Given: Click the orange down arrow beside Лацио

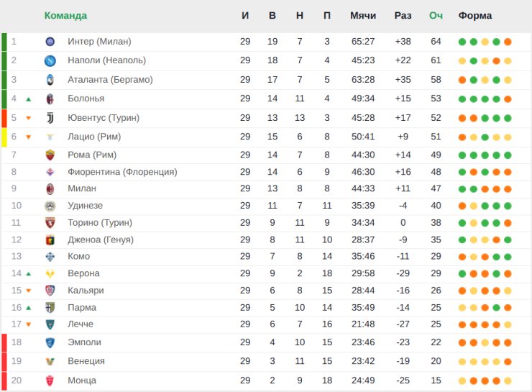Looking at the screenshot, I should (x=29, y=137).
